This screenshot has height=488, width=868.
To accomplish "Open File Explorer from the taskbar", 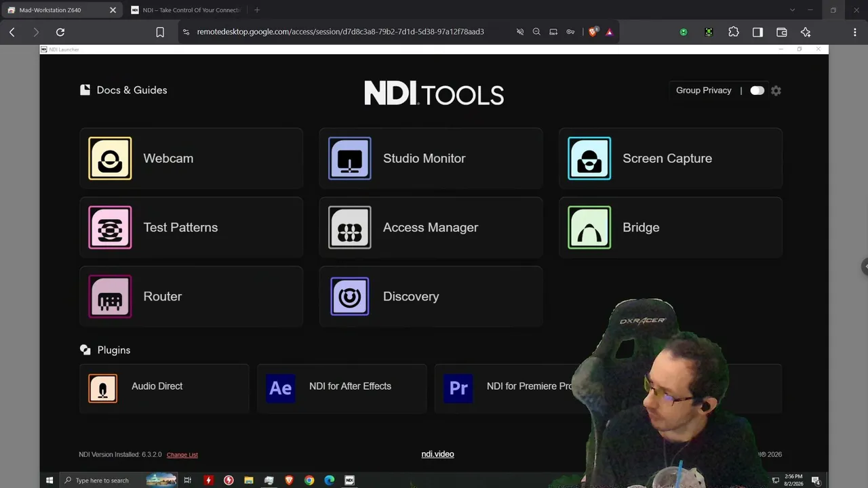I will pyautogui.click(x=249, y=481).
